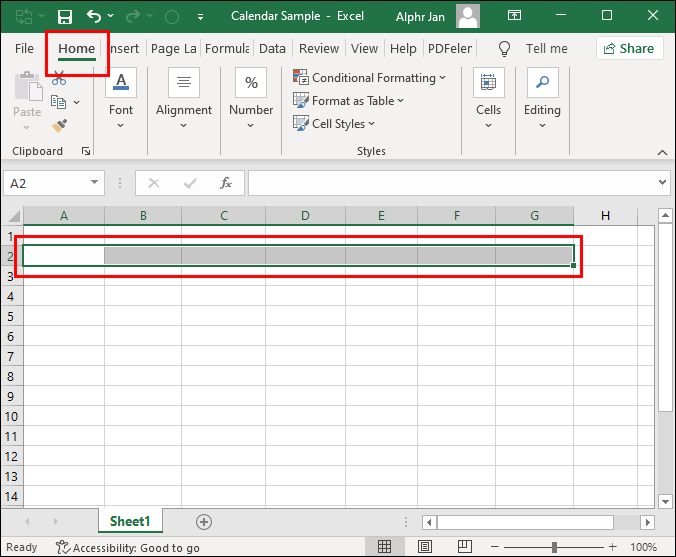Click the Tell me lightbulb icon
676x557 pixels.
[504, 49]
